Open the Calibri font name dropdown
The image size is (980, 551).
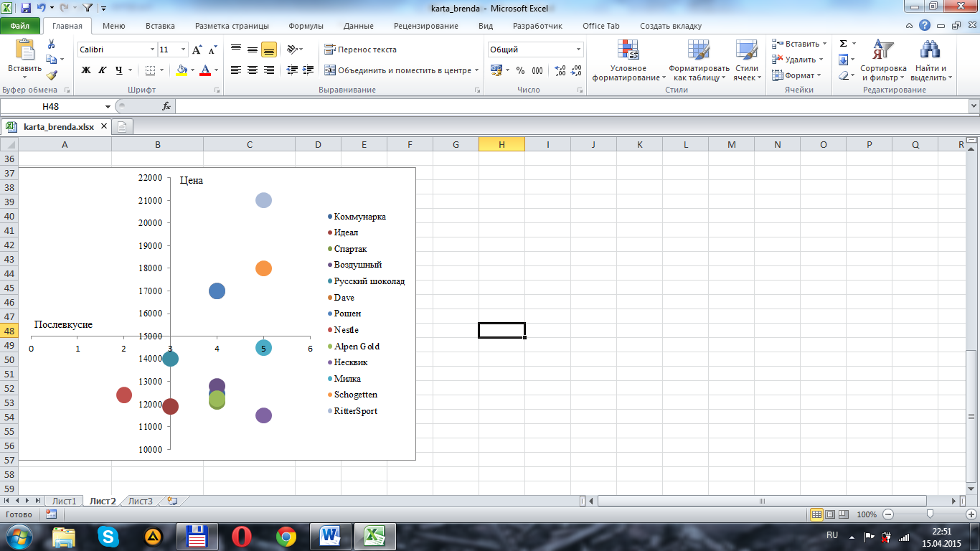coord(152,50)
